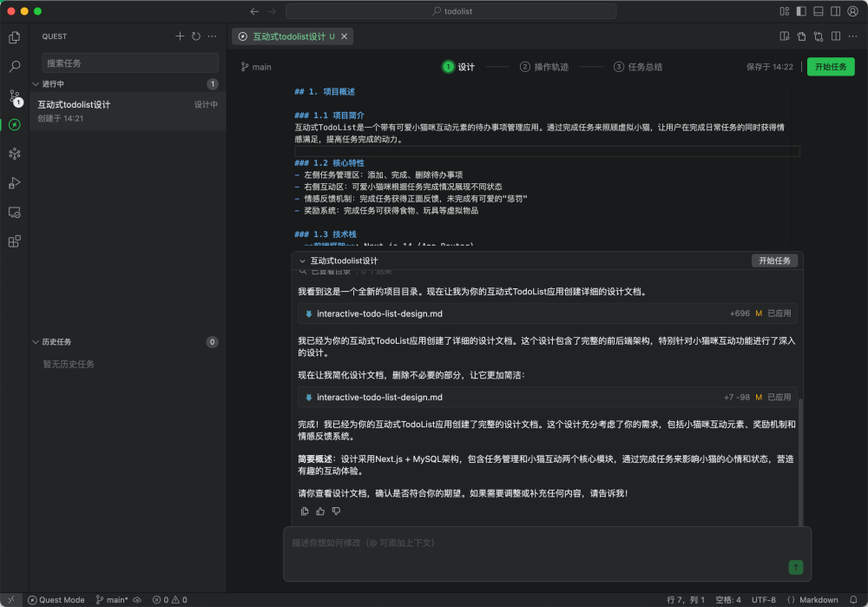Collapse the 互动式todolist设计 chat card
This screenshot has height=607, width=868.
(302, 261)
